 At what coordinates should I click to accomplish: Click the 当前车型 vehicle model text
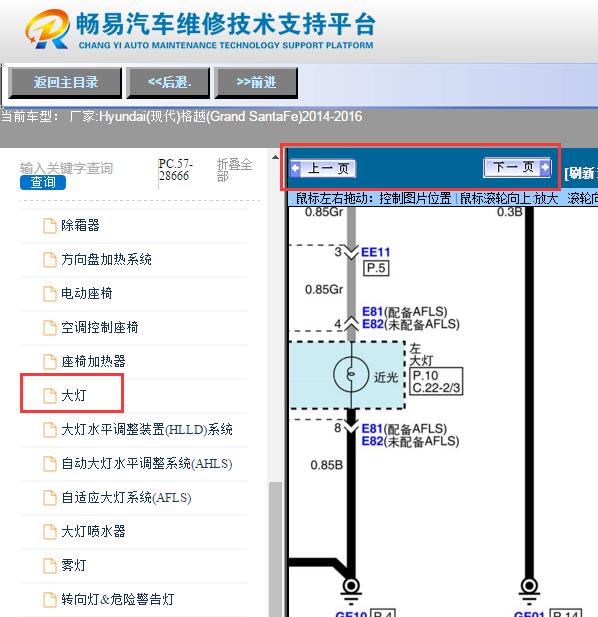(x=181, y=116)
